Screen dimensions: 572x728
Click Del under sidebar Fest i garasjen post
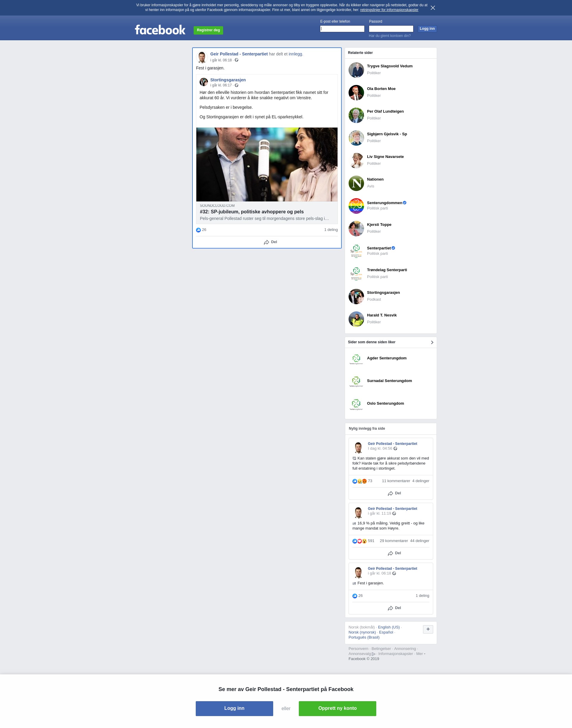point(394,608)
